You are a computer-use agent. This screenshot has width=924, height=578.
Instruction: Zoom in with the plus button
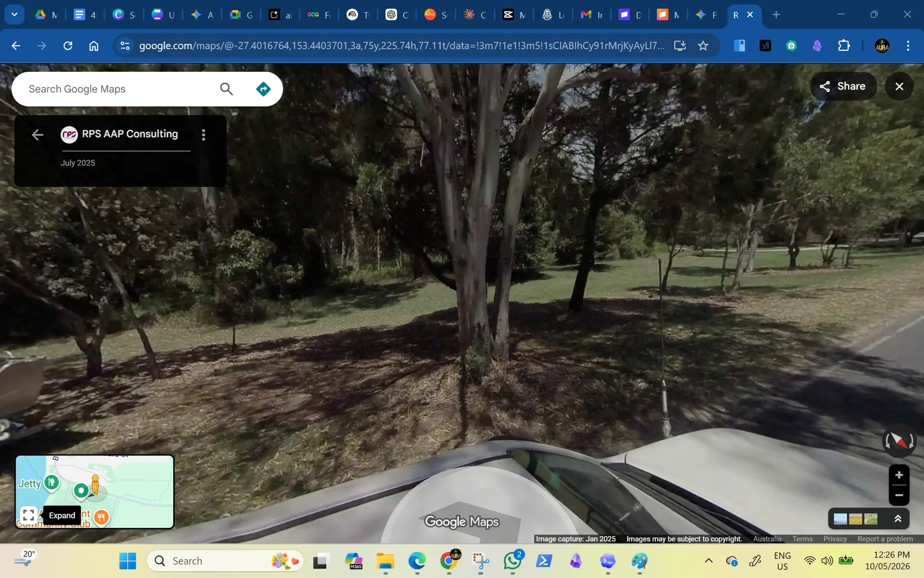(x=899, y=475)
